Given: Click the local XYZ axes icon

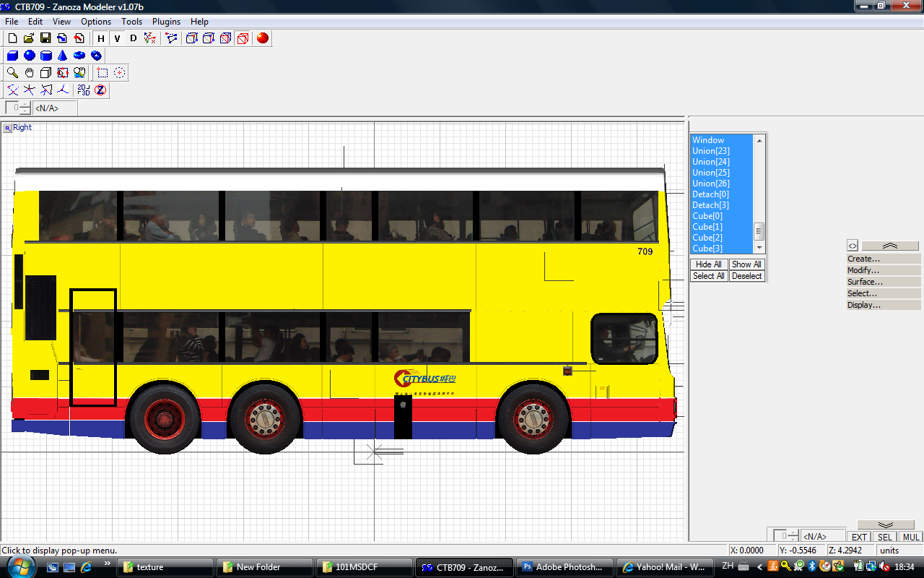Looking at the screenshot, I should point(149,38).
